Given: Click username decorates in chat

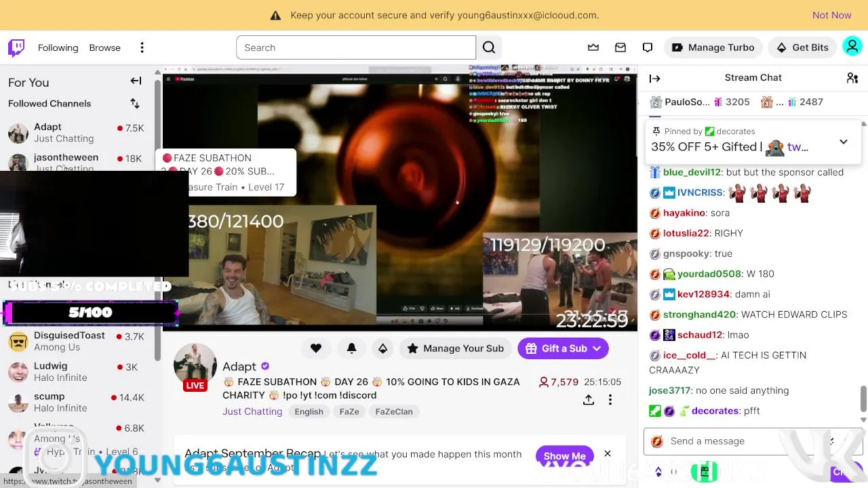Looking at the screenshot, I should 715,411.
